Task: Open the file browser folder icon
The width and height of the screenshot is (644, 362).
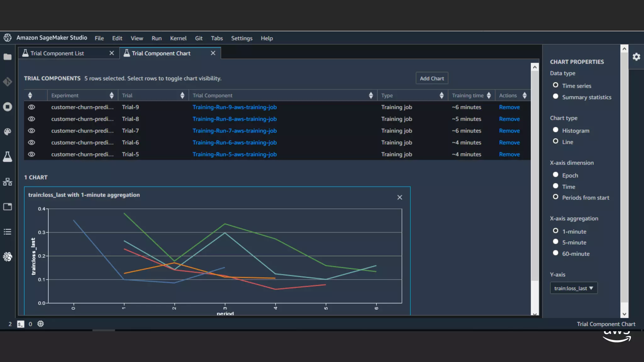Action: point(8,57)
